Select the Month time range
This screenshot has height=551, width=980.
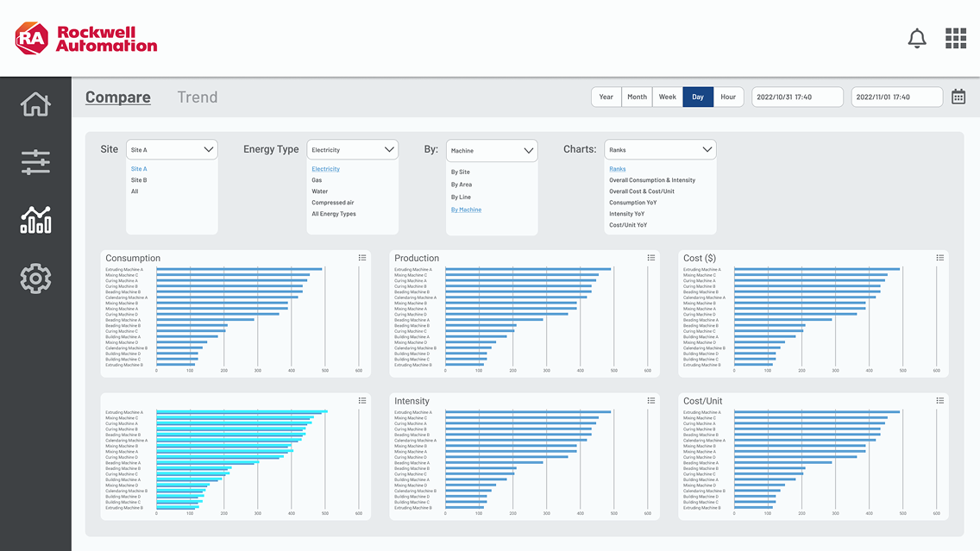click(637, 97)
